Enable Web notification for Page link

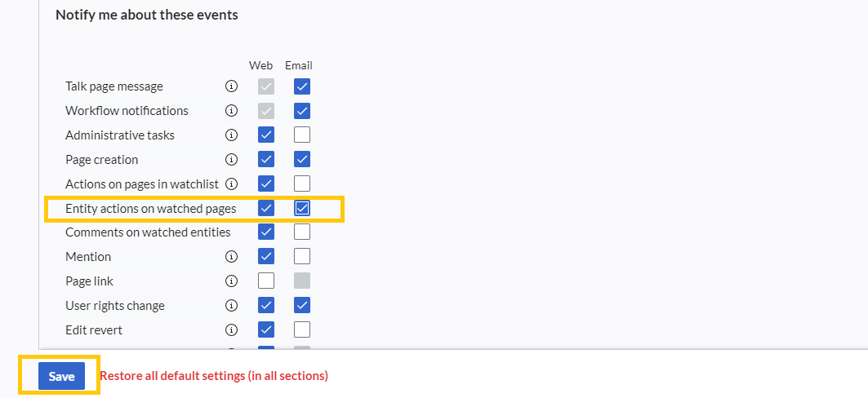[x=266, y=281]
